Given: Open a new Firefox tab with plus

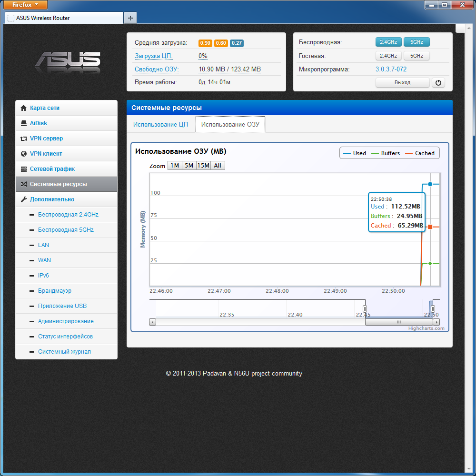Looking at the screenshot, I should (130, 18).
